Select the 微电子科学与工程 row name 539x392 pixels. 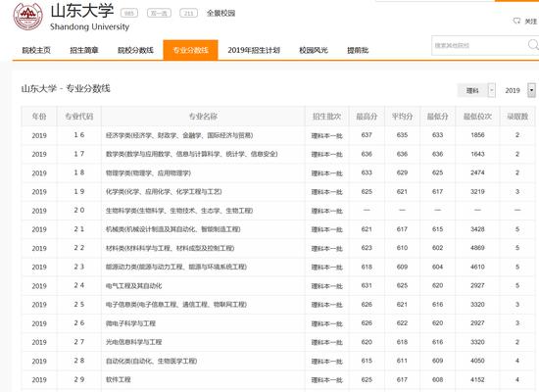pyautogui.click(x=130, y=323)
